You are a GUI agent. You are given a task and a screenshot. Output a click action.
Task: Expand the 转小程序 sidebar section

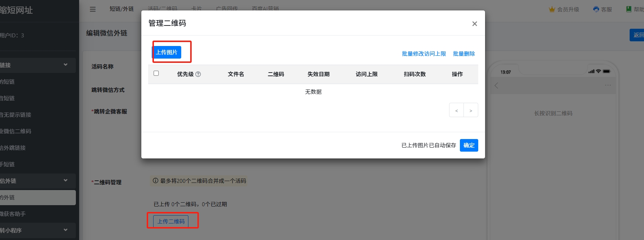(x=65, y=230)
